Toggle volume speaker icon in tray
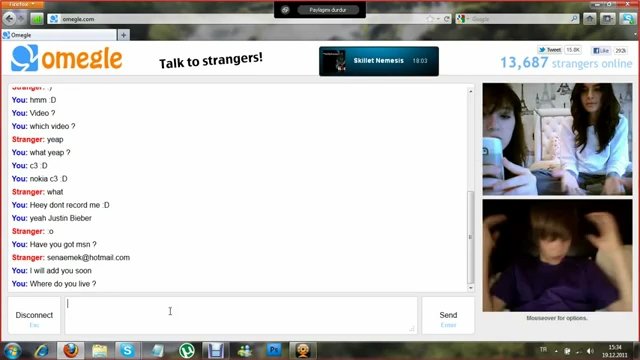 590,351
